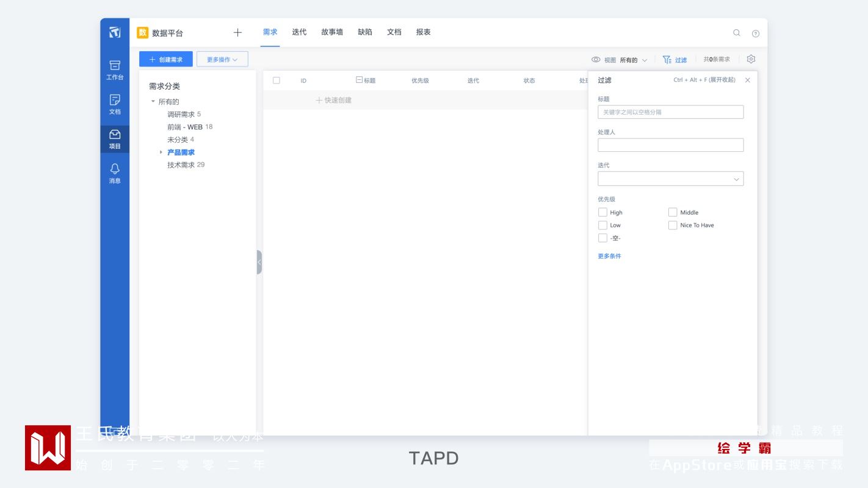Collapse the 标题 column minus icon
Image resolution: width=868 pixels, height=488 pixels.
click(359, 80)
